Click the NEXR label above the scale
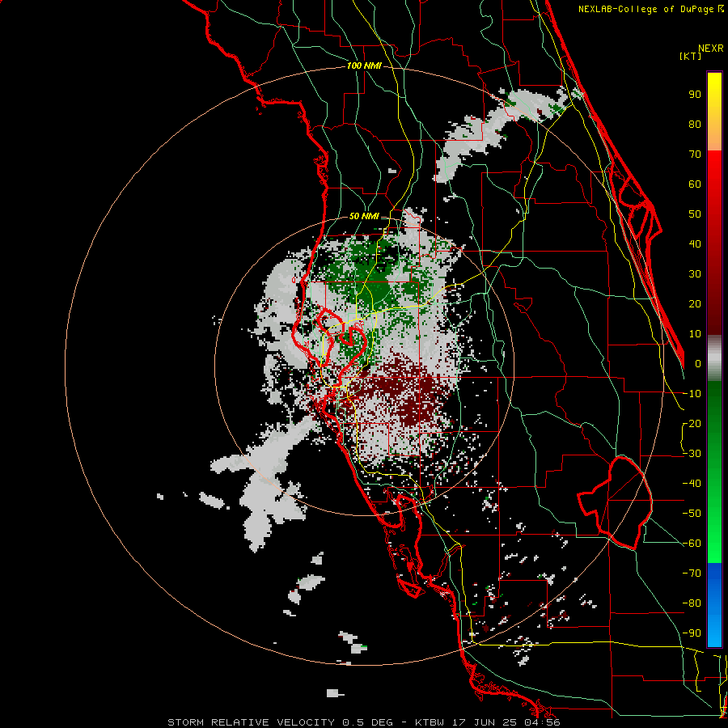 pos(710,49)
